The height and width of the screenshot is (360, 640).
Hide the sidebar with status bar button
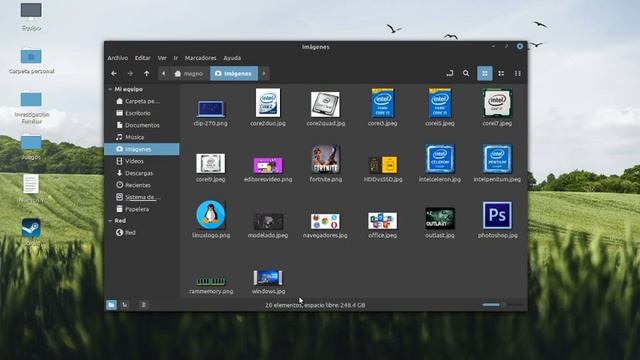(x=143, y=305)
